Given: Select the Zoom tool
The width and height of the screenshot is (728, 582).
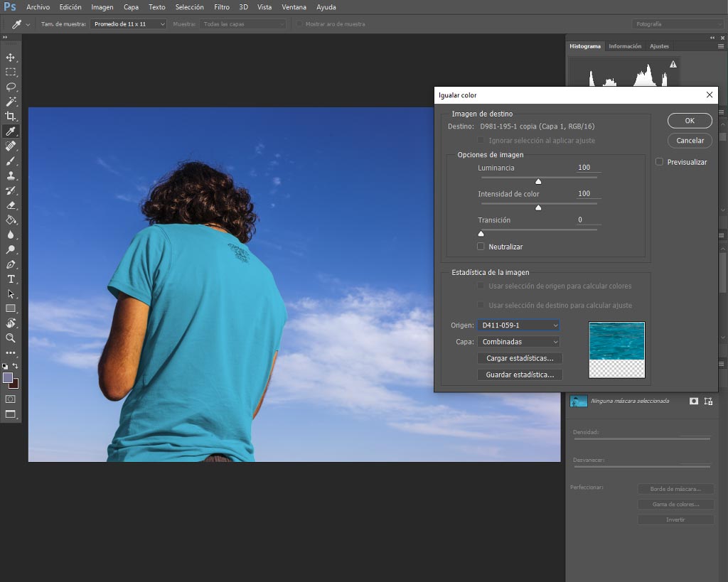Looking at the screenshot, I should [10, 338].
